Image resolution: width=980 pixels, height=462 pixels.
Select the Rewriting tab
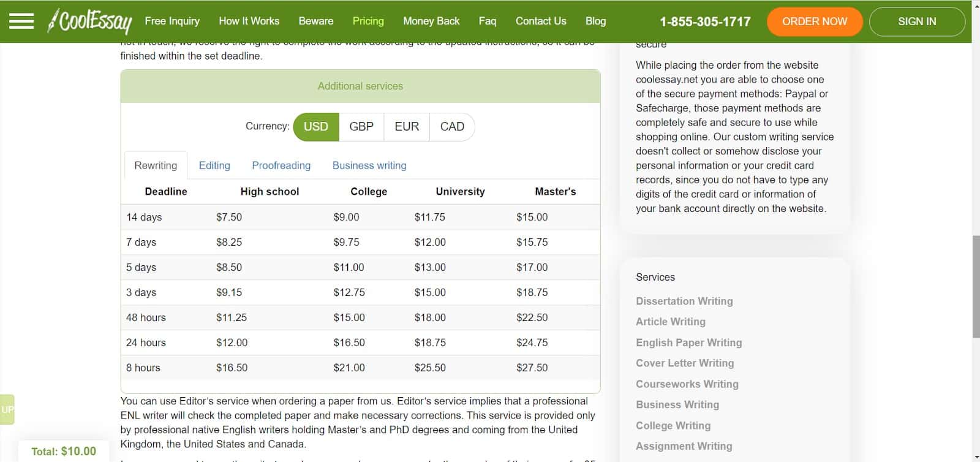pos(156,165)
